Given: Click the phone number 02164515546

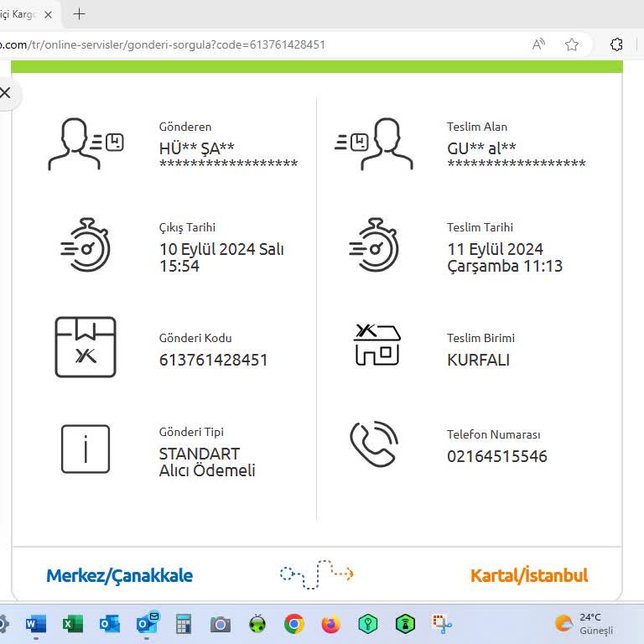Looking at the screenshot, I should pos(496,456).
